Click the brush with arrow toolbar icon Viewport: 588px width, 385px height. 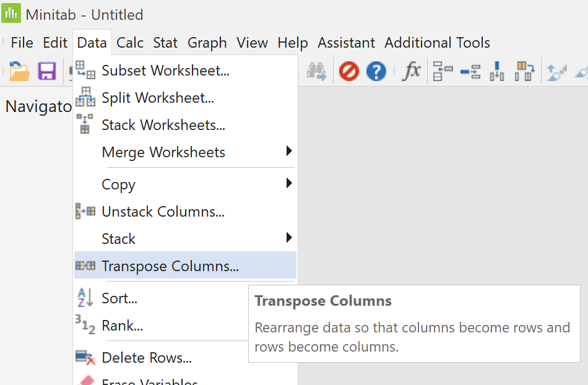pyautogui.click(x=556, y=72)
